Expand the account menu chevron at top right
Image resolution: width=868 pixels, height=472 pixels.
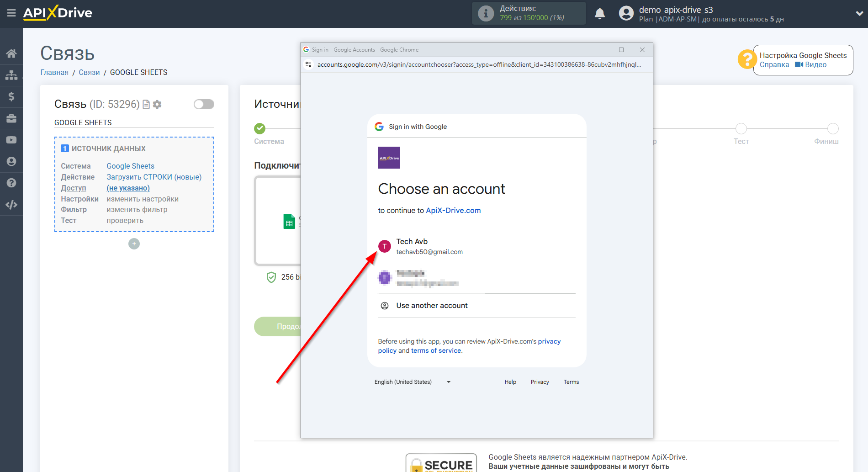(x=856, y=14)
